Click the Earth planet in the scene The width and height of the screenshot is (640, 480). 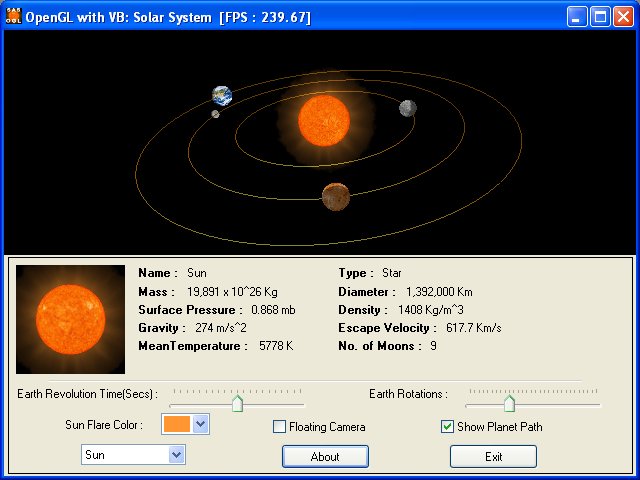[222, 96]
